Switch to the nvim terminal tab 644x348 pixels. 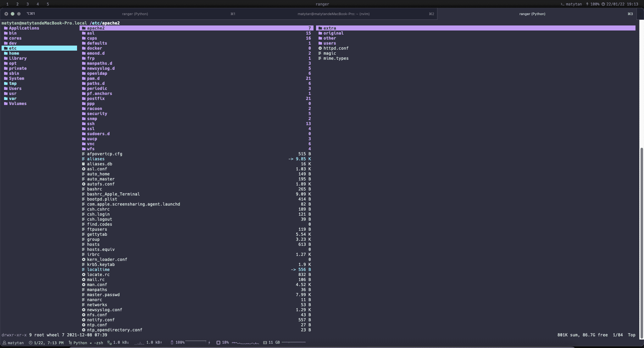pos(333,14)
